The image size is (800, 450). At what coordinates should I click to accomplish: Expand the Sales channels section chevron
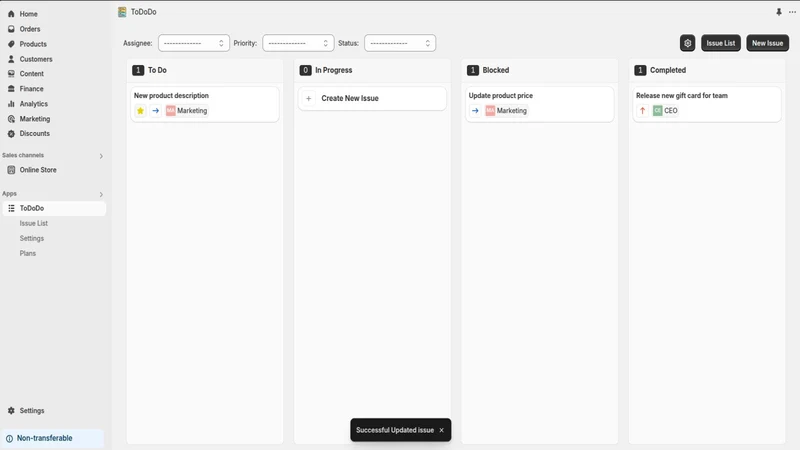coord(101,156)
